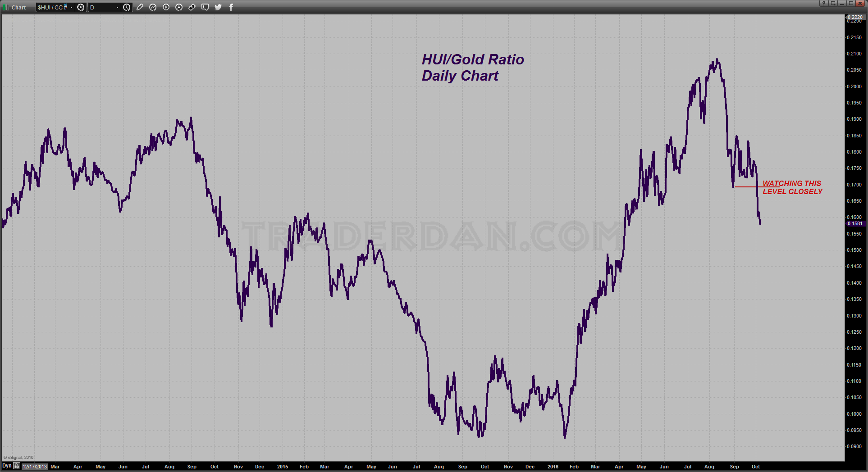
Task: Click the 0.0900 price axis label
Action: [x=854, y=446]
